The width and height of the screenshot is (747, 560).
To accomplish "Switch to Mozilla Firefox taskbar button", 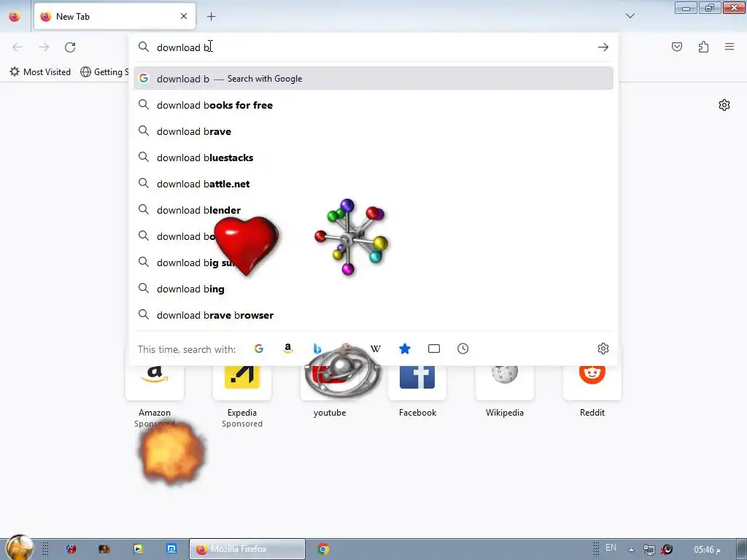I will [x=247, y=549].
